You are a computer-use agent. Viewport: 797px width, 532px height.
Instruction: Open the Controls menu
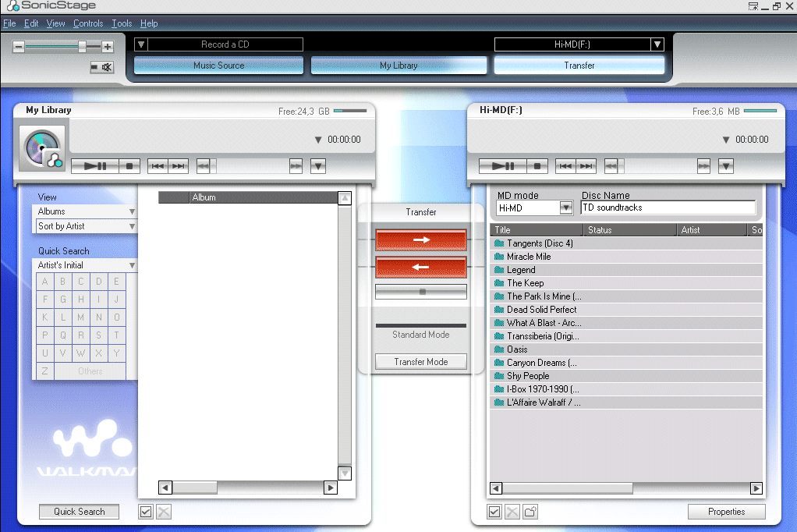coord(88,23)
